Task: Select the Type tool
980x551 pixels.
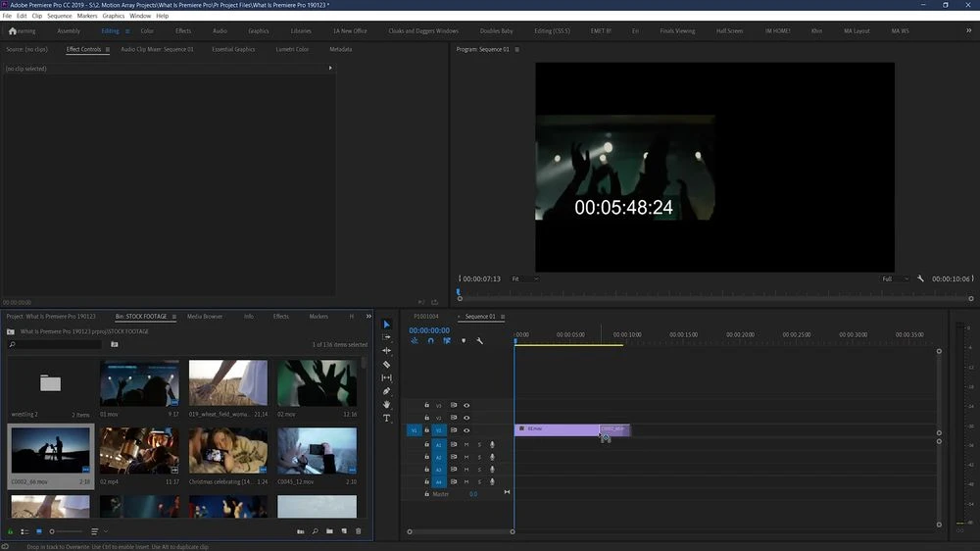Action: tap(386, 419)
